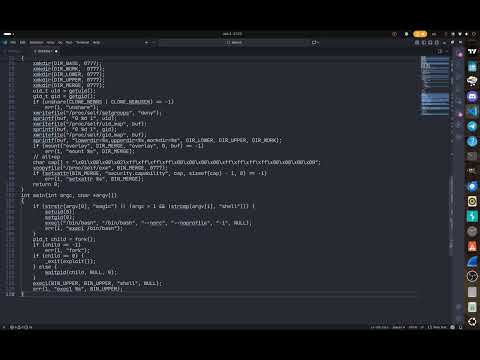This screenshot has height=360, width=480.
Task: Click the remote indicator in status bar
Action: click(x=4, y=327)
